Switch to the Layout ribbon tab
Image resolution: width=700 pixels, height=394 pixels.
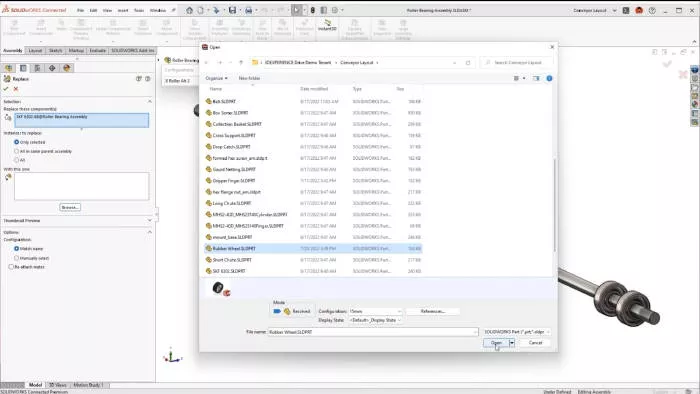click(35, 50)
